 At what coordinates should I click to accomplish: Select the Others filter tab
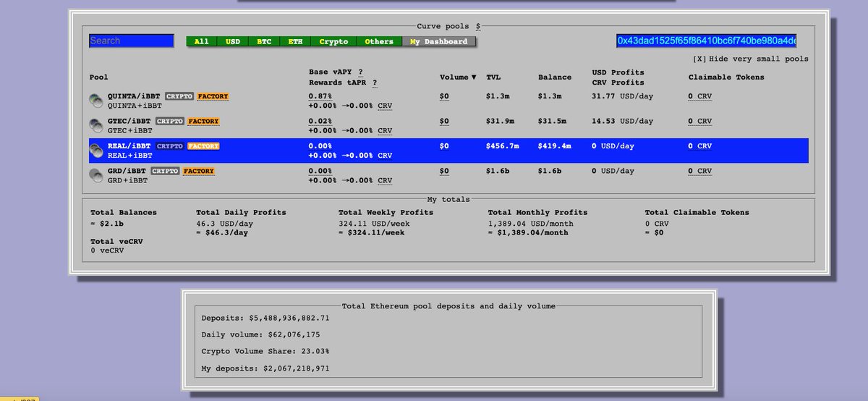(379, 41)
